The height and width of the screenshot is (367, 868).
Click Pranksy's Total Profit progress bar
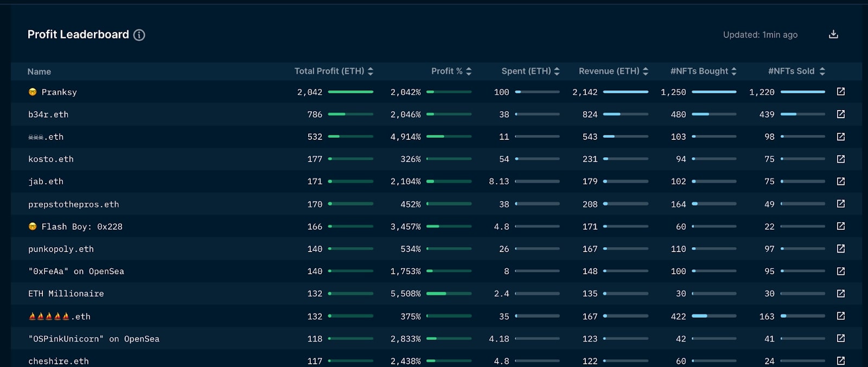(x=350, y=92)
